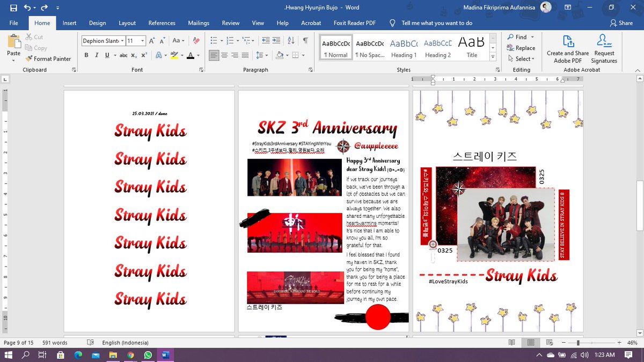Image resolution: width=644 pixels, height=362 pixels.
Task: Expand the Styles gallery more arrow
Action: click(493, 57)
